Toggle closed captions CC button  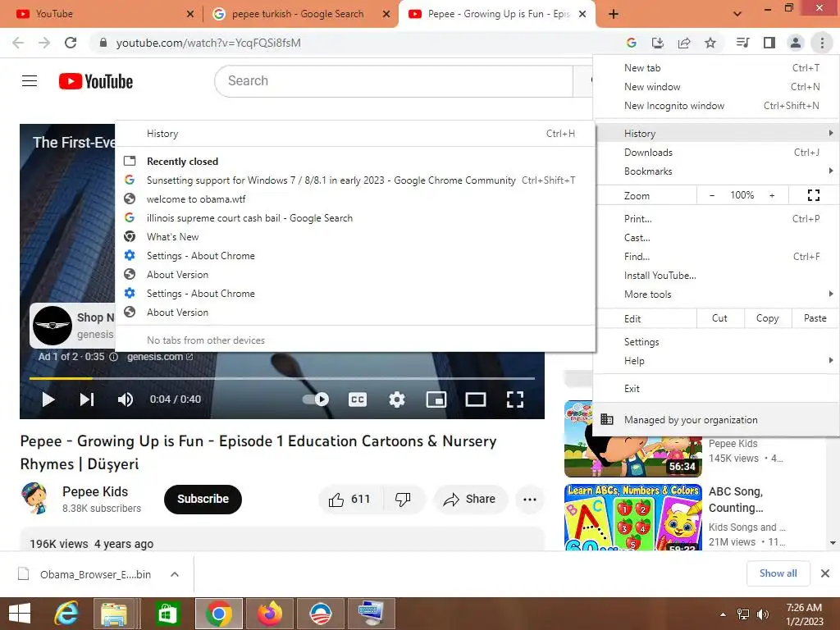(358, 399)
